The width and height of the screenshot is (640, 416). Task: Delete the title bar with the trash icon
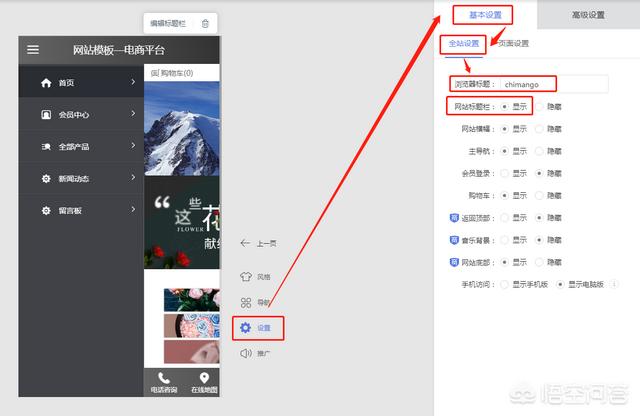point(205,24)
